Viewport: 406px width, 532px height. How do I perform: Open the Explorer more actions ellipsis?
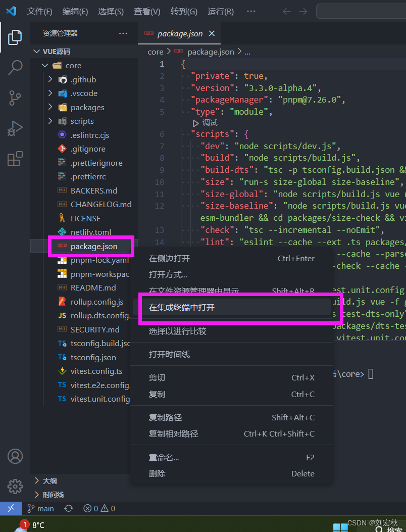click(123, 32)
